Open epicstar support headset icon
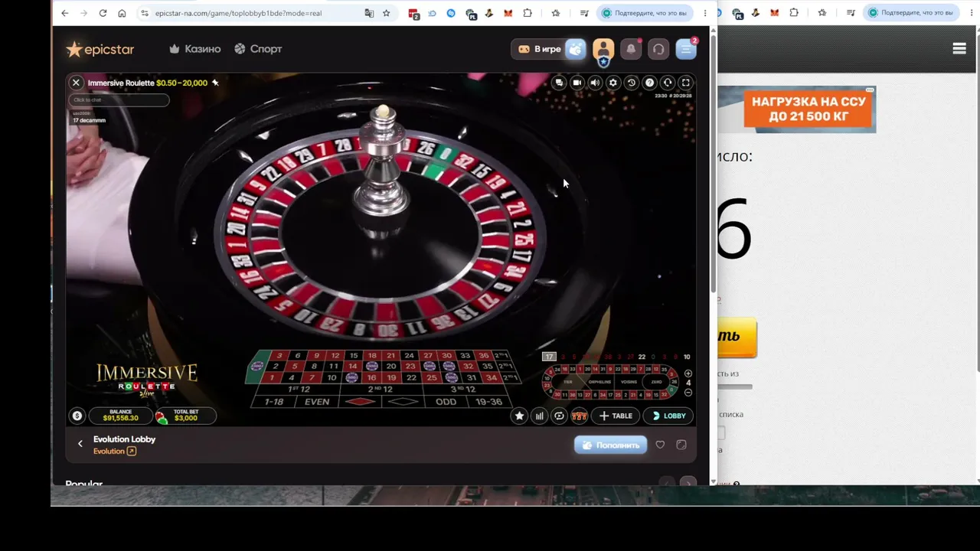Viewport: 980px width, 551px height. [658, 49]
